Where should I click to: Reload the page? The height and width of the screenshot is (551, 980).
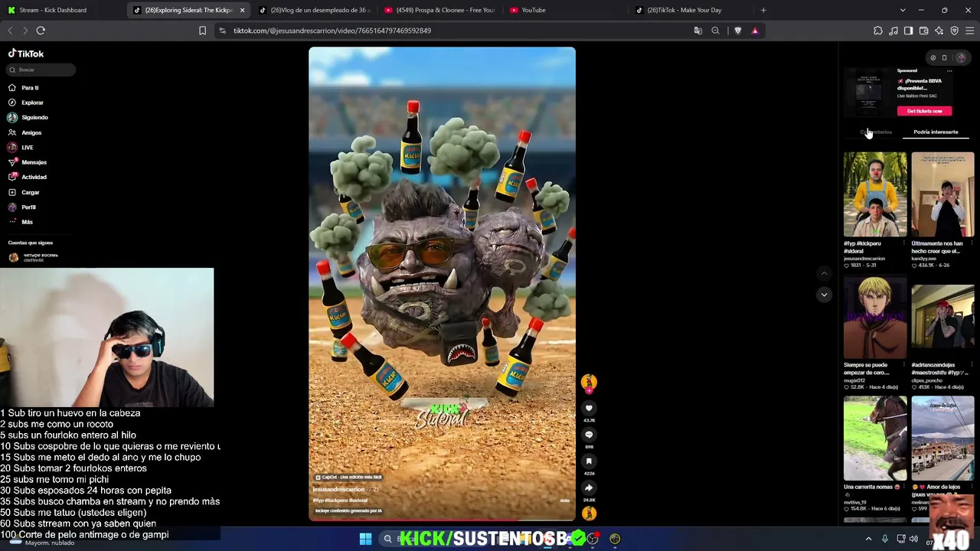pyautogui.click(x=41, y=31)
